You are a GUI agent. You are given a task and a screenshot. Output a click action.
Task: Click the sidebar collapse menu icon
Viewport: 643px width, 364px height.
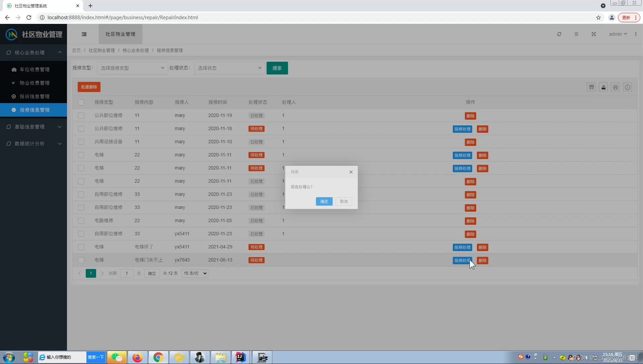tap(84, 34)
